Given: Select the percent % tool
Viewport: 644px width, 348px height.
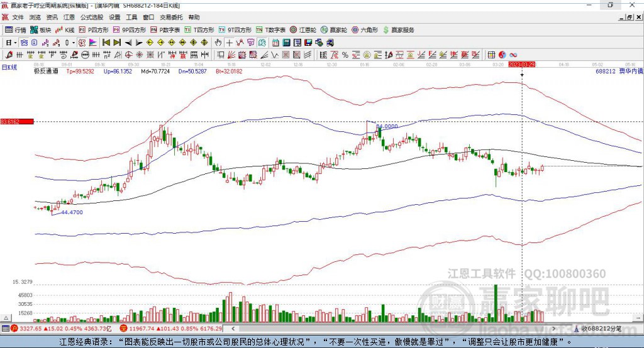Looking at the screenshot, I should [x=345, y=55].
